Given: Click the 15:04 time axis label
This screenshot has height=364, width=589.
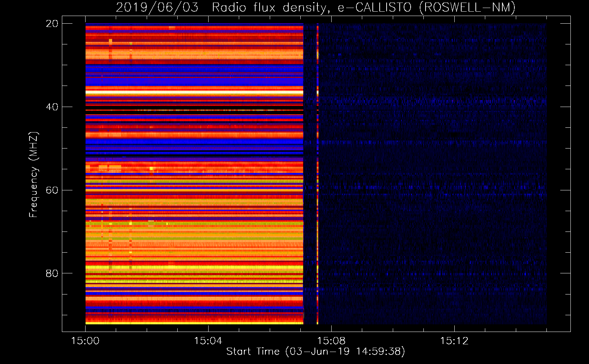Looking at the screenshot, I should click(208, 341).
